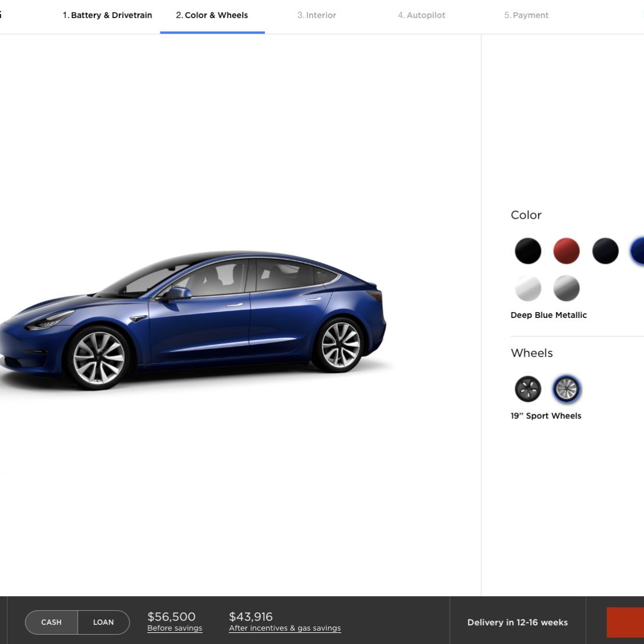Select the Color & Wheels tab
Viewport: 644px width, 644px height.
pos(212,15)
